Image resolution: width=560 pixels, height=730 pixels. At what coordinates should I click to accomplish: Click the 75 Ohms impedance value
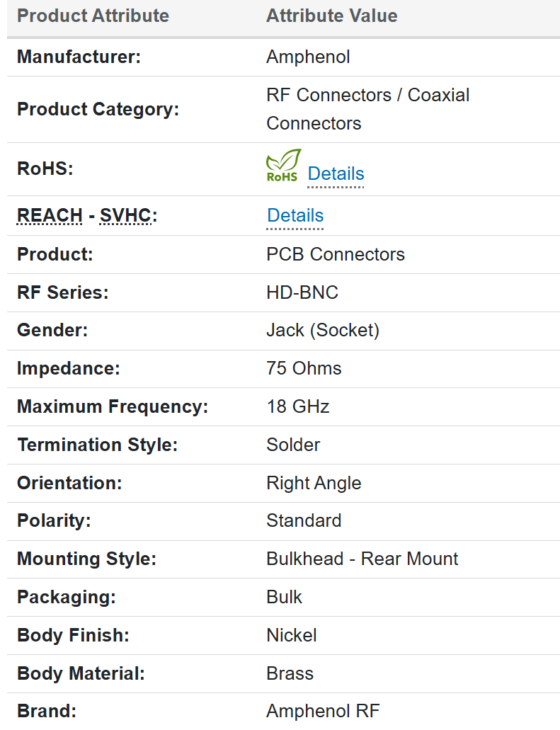click(304, 368)
